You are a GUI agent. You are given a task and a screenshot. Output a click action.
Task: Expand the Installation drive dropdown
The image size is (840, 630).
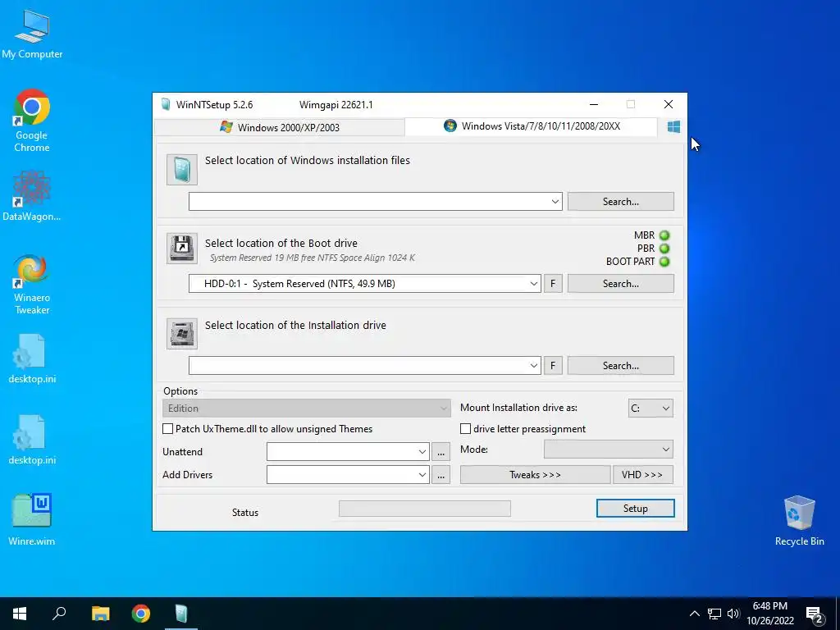click(533, 366)
